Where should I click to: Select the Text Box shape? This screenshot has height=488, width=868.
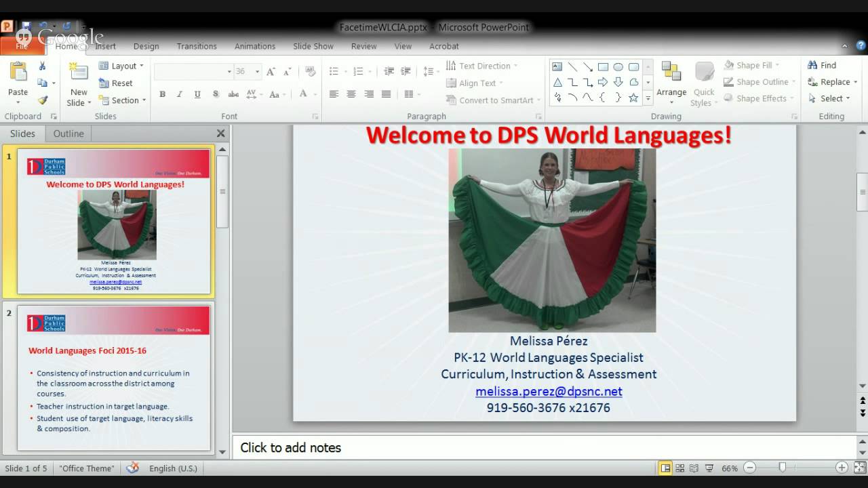[557, 67]
